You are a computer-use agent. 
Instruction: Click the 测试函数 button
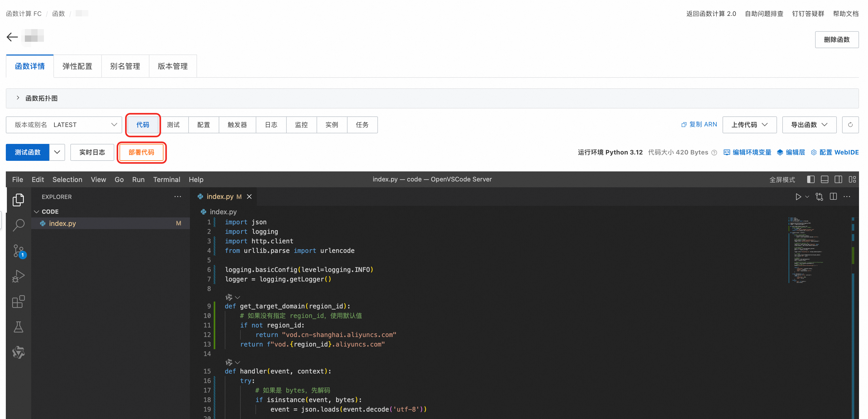[28, 152]
